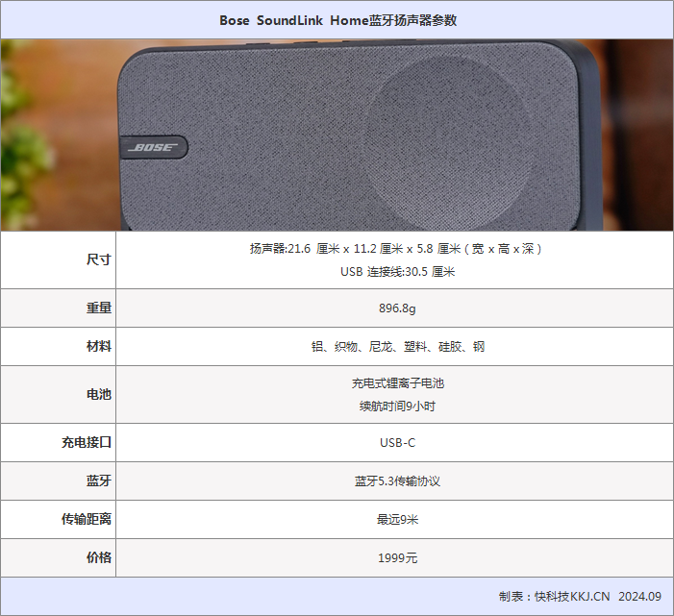Click the footer credit '制表：快科技KKJ.CN 2024.09'

pos(580,596)
